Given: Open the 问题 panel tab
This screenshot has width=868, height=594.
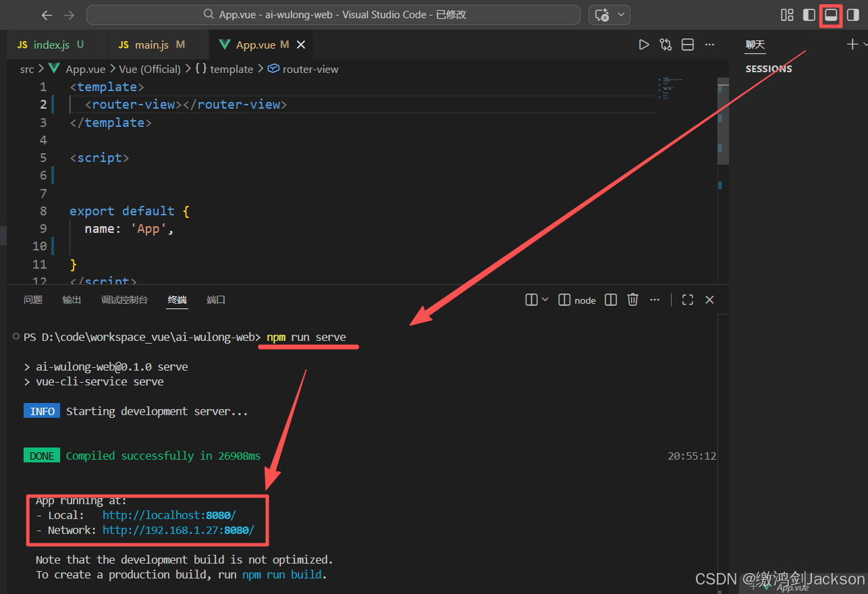Looking at the screenshot, I should click(x=33, y=300).
